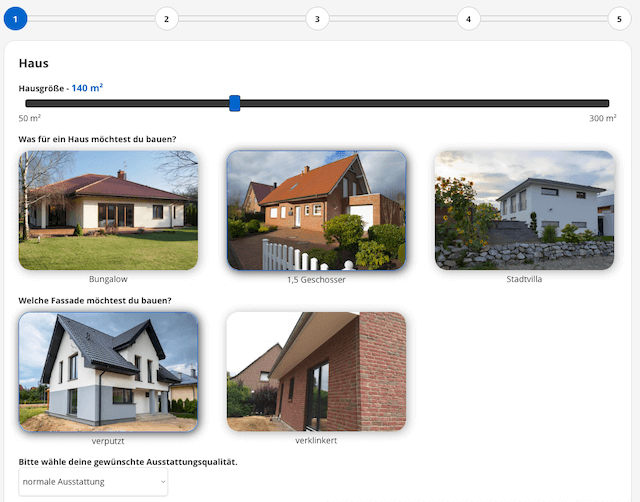Select step 3 in the wizard
The width and height of the screenshot is (640, 502).
click(x=317, y=18)
